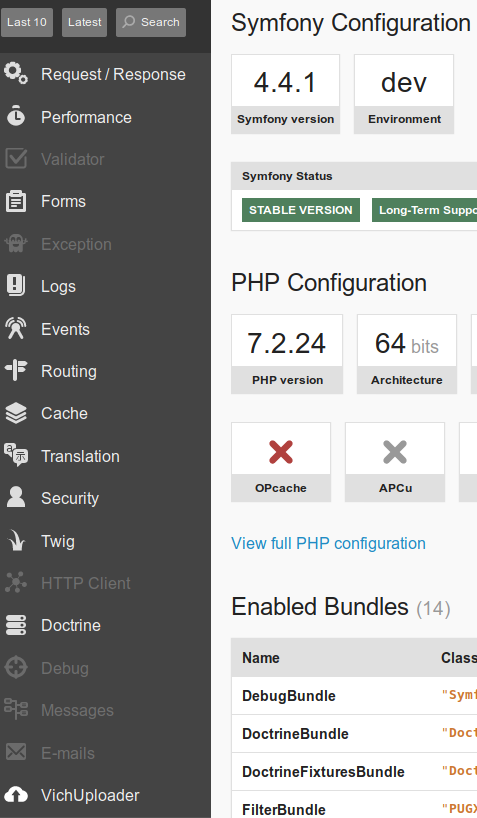Click the Logs panel icon

16,285
